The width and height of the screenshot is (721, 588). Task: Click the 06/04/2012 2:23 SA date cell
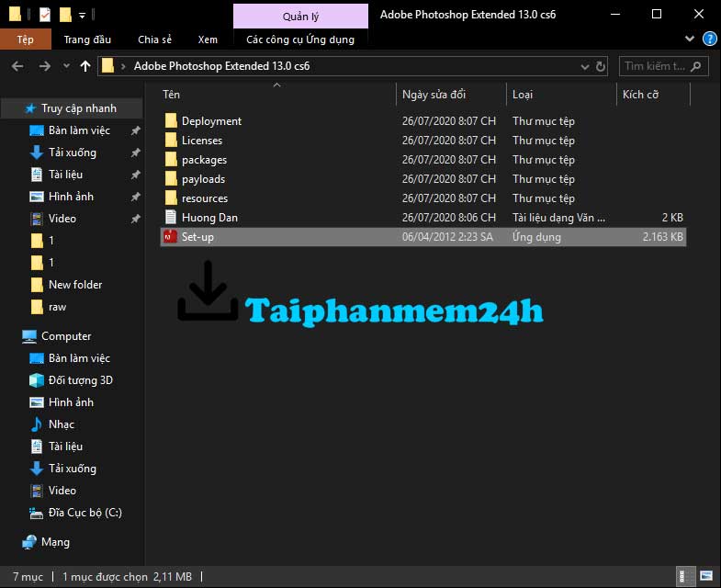click(447, 237)
